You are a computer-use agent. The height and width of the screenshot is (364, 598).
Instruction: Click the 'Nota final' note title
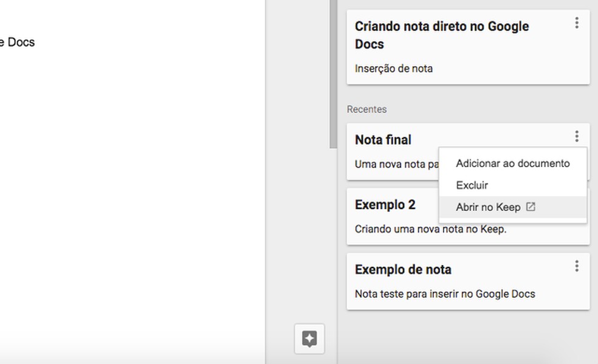coord(383,139)
